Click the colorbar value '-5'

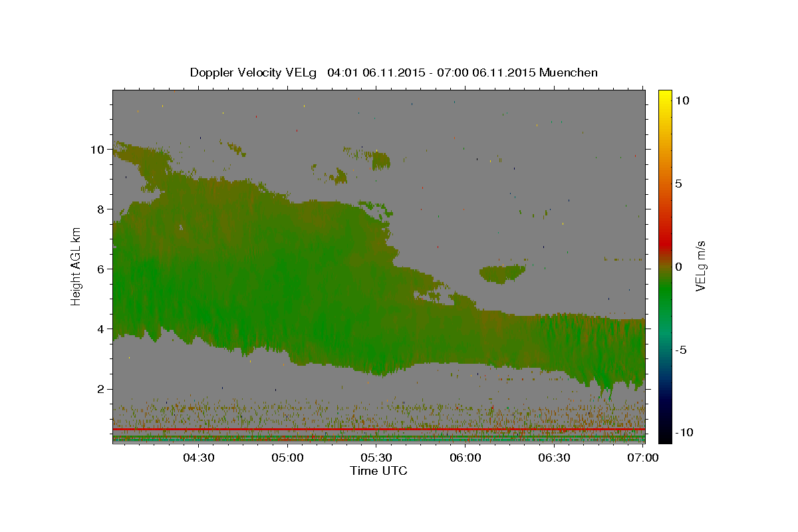tap(680, 350)
